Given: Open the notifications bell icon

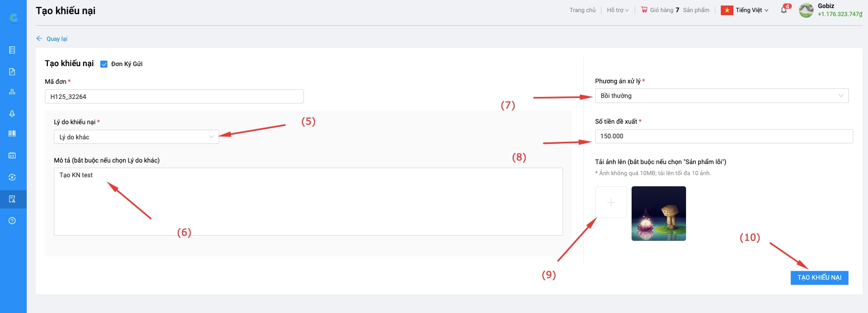Looking at the screenshot, I should (784, 10).
